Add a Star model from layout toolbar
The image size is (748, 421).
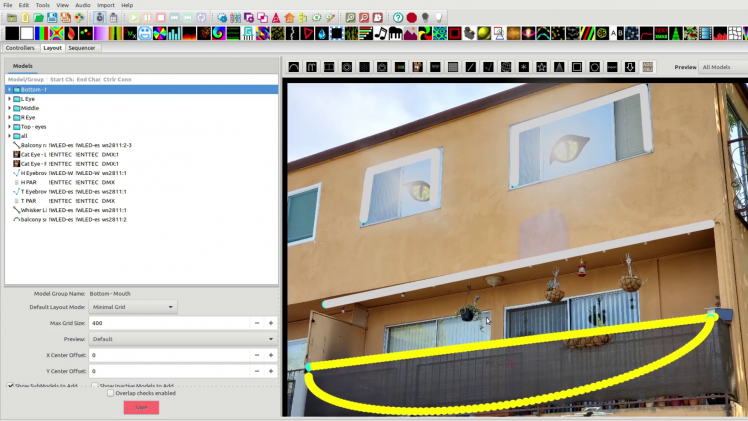pyautogui.click(x=541, y=67)
